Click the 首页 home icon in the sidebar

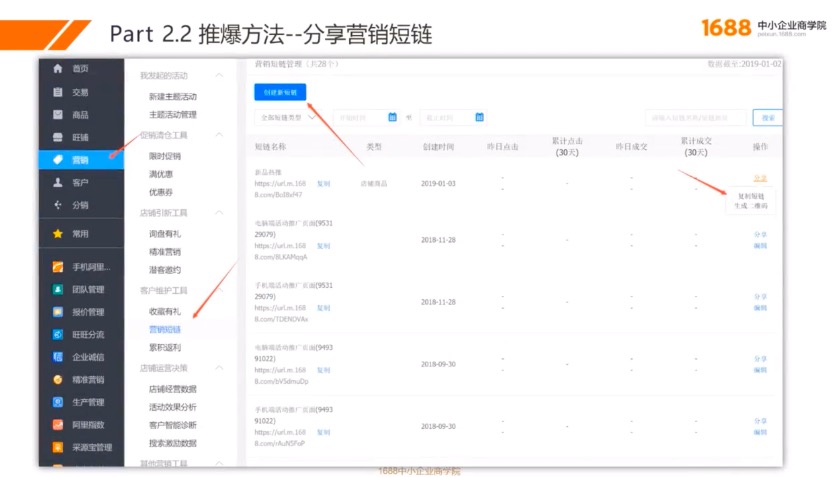point(58,68)
